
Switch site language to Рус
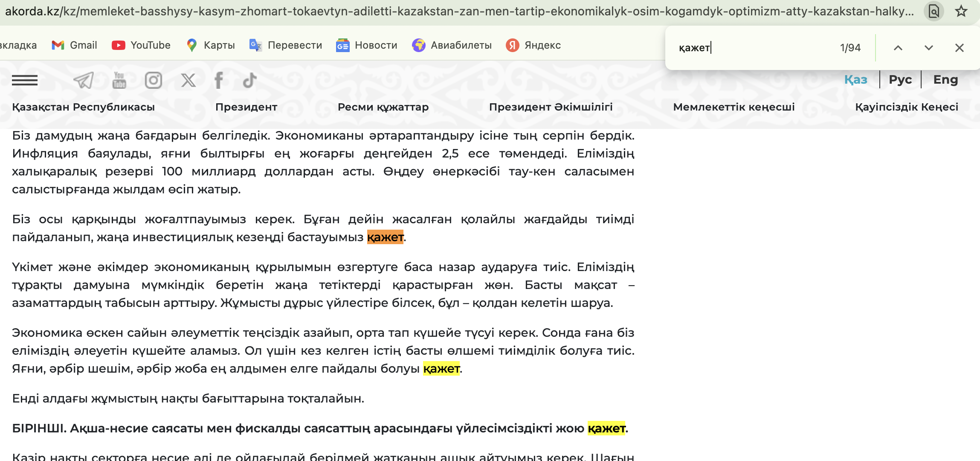(900, 79)
